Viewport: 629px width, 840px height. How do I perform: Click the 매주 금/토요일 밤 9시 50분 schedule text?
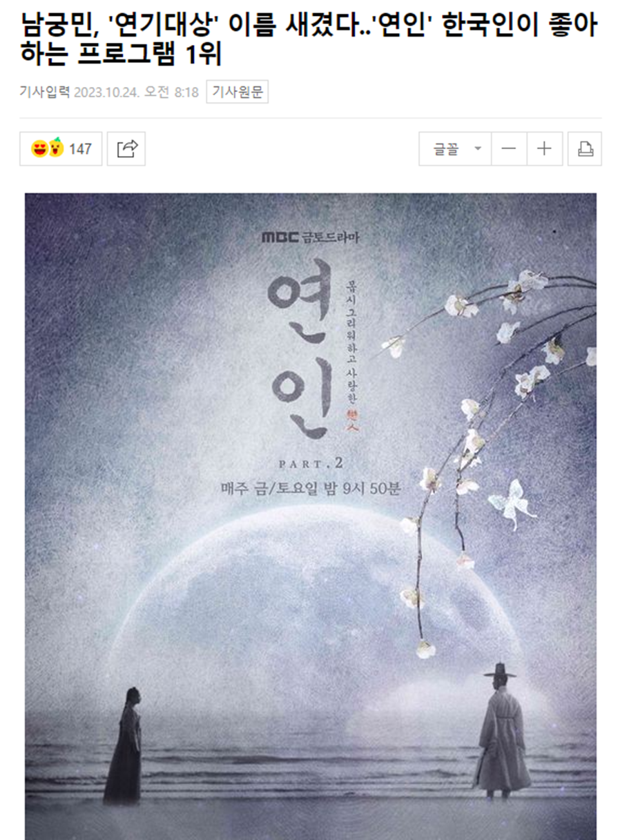click(x=311, y=487)
